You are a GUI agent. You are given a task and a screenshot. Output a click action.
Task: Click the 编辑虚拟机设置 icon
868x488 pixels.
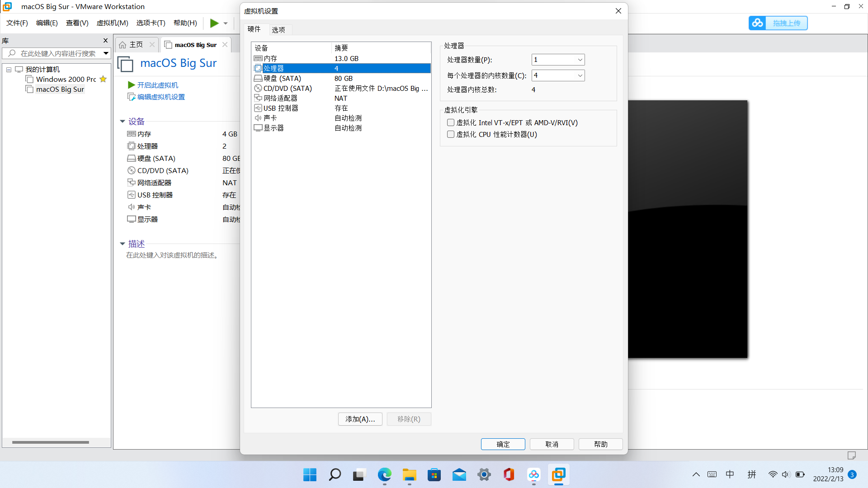pyautogui.click(x=131, y=97)
